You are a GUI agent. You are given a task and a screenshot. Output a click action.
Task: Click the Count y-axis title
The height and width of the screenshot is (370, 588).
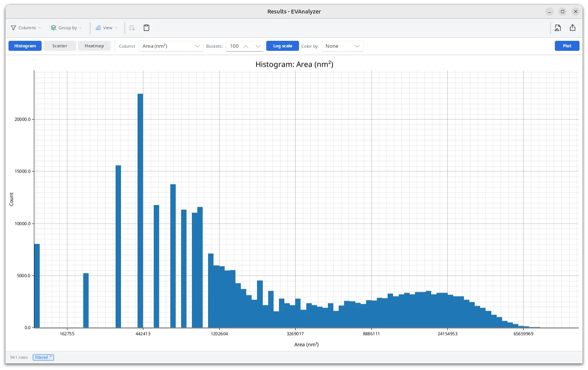coord(11,199)
